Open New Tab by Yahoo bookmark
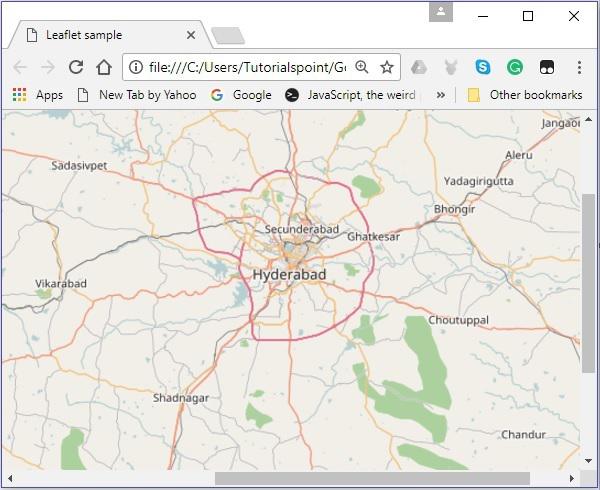Screen dimensions: 600x490 137,95
